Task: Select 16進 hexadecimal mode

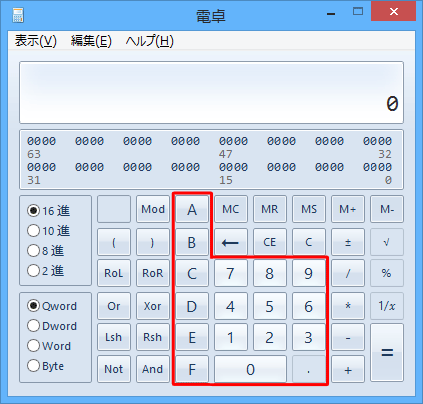Action: 49,211
